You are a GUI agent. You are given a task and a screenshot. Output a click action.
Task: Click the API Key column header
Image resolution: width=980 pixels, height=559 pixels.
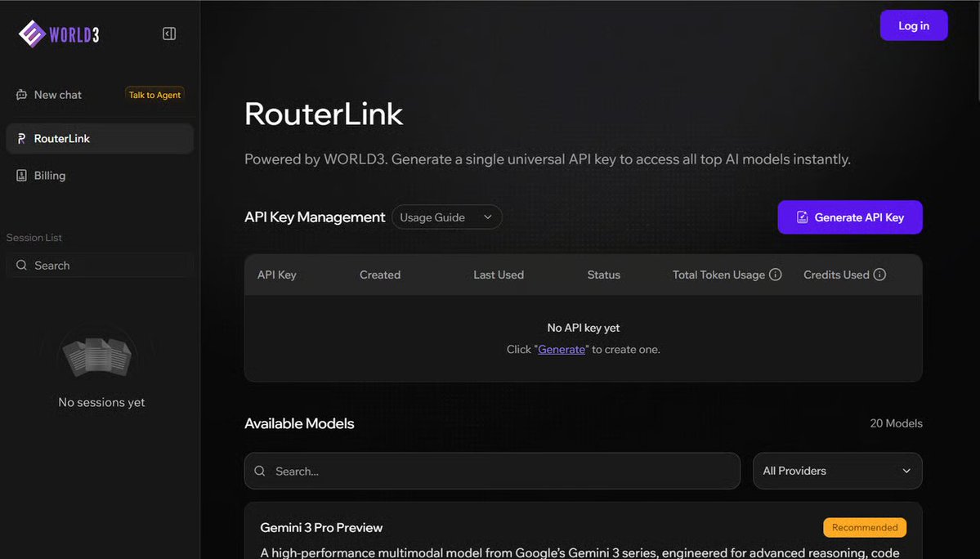click(x=277, y=275)
